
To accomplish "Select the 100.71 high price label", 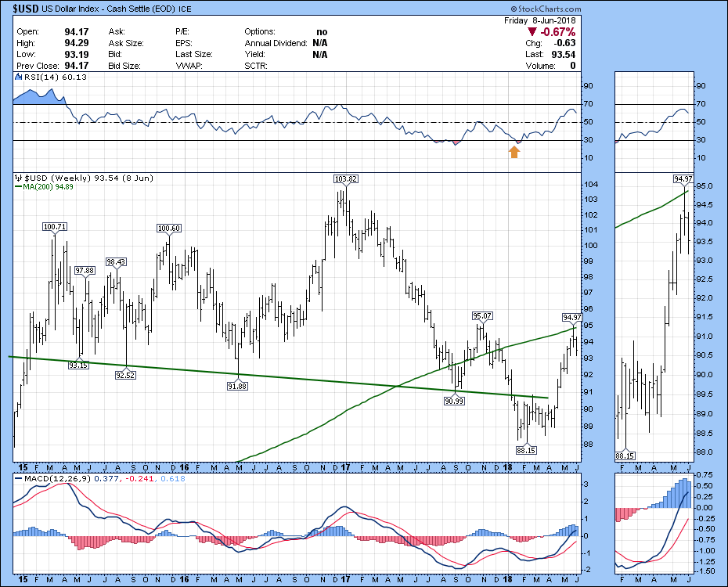I will click(53, 227).
